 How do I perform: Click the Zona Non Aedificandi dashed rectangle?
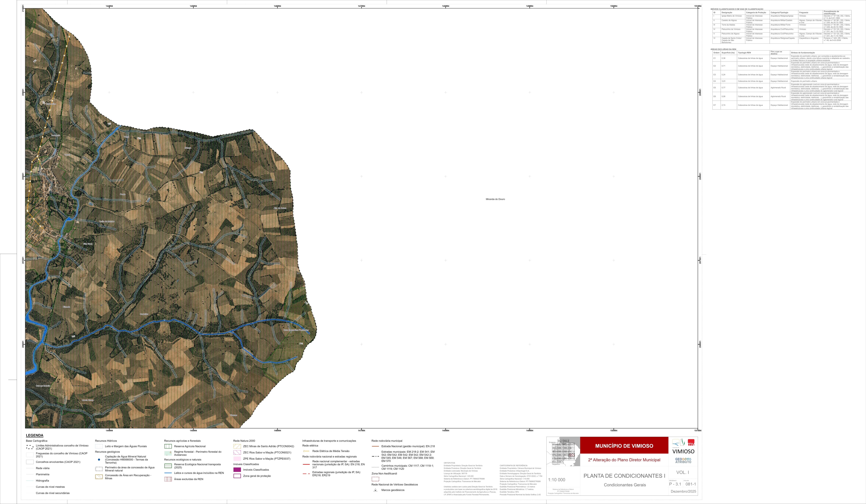(x=375, y=479)
